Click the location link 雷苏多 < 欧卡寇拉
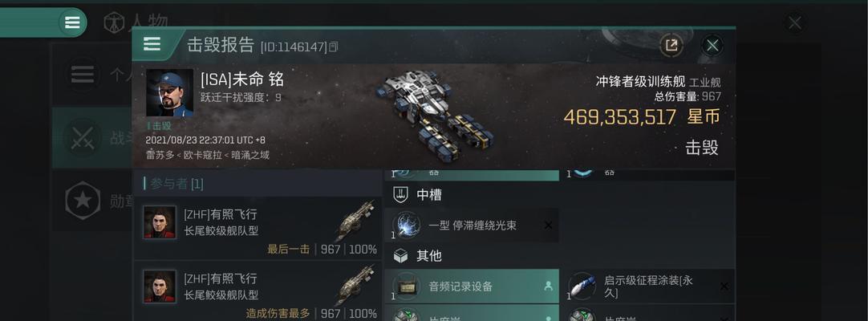The width and height of the screenshot is (868, 321). tap(184, 155)
